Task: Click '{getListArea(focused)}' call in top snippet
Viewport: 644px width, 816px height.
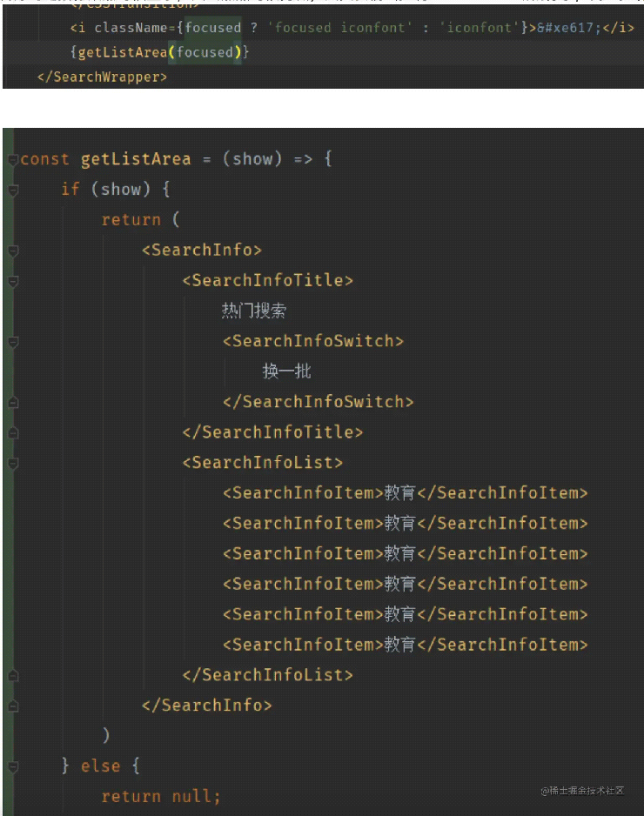Action: 160,52
